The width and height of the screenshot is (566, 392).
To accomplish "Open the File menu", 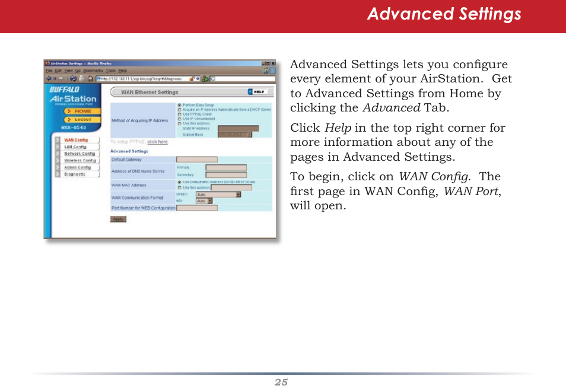I will (49, 71).
